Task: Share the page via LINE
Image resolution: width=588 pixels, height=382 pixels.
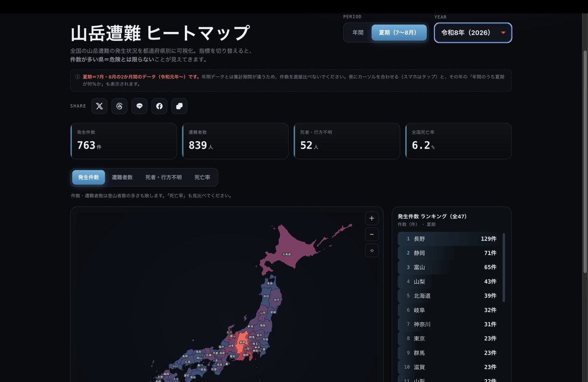Action: (139, 106)
